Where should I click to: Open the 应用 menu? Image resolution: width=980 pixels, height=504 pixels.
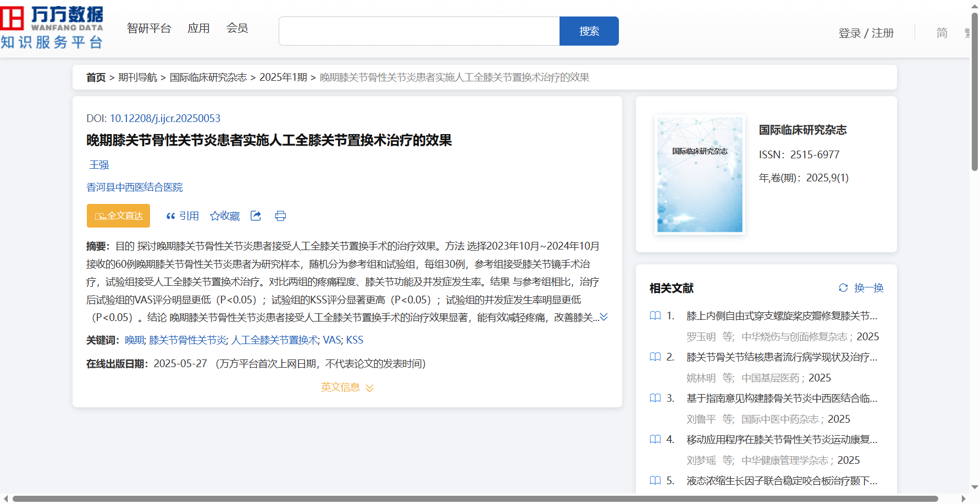[198, 28]
